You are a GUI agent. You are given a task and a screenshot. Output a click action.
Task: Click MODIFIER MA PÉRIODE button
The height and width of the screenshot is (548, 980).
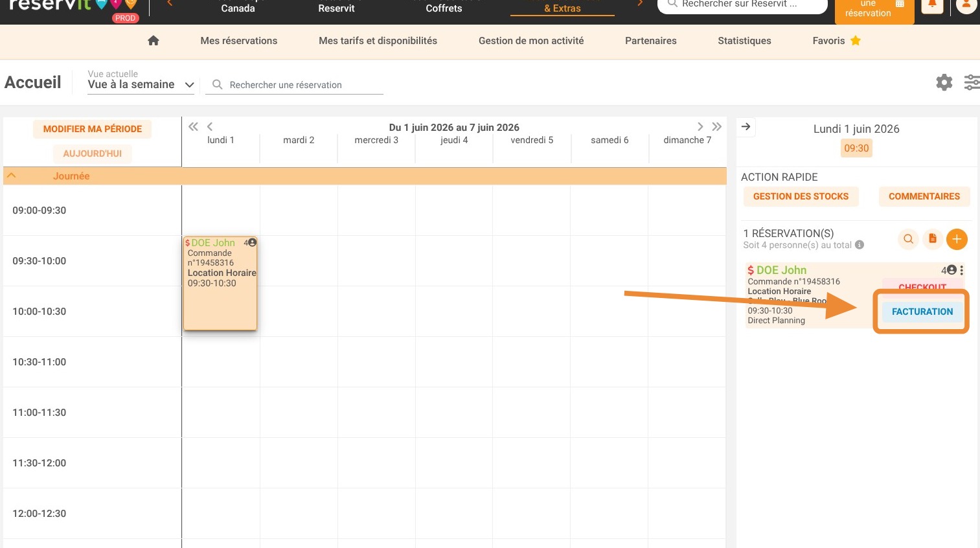point(93,129)
